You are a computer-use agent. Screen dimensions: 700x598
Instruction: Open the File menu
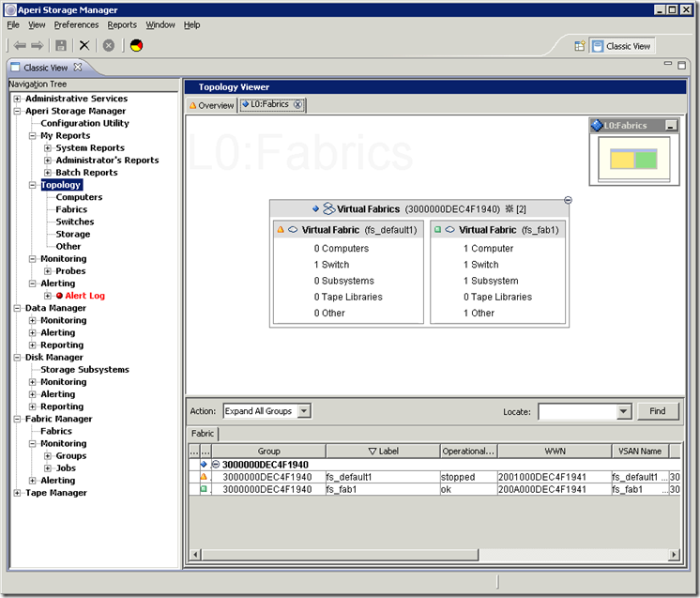coord(13,25)
